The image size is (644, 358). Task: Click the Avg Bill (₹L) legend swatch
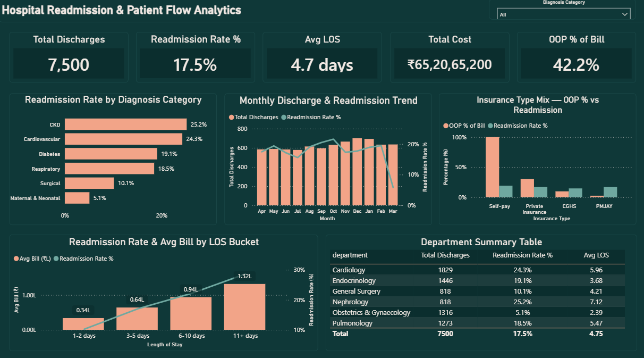(x=15, y=259)
